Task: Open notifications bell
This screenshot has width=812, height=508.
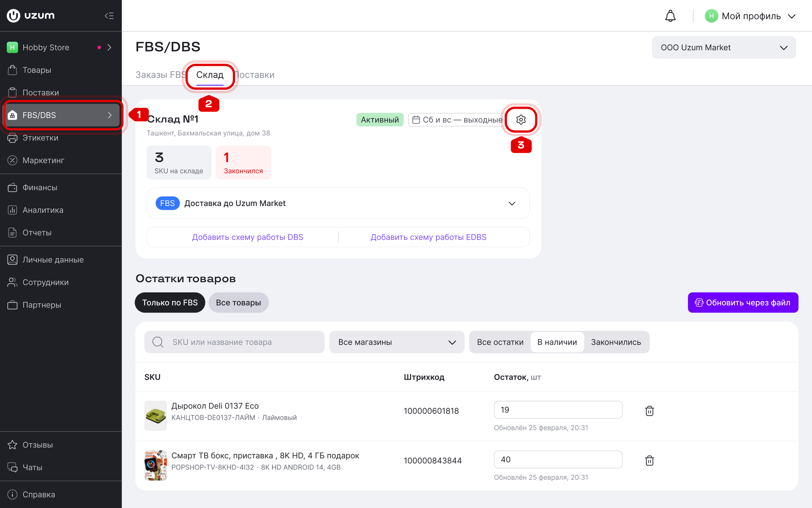Action: tap(670, 16)
